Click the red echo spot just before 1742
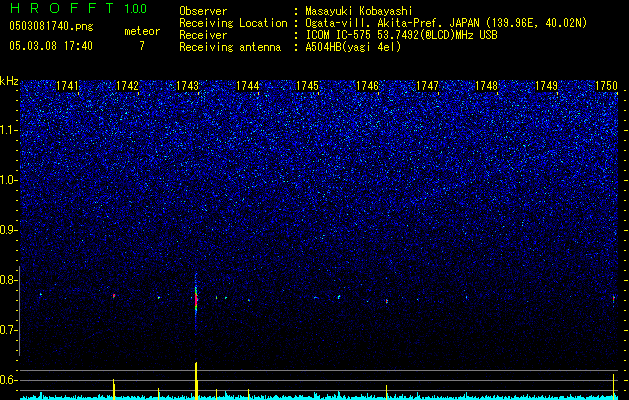629x400 pixels. [x=114, y=296]
